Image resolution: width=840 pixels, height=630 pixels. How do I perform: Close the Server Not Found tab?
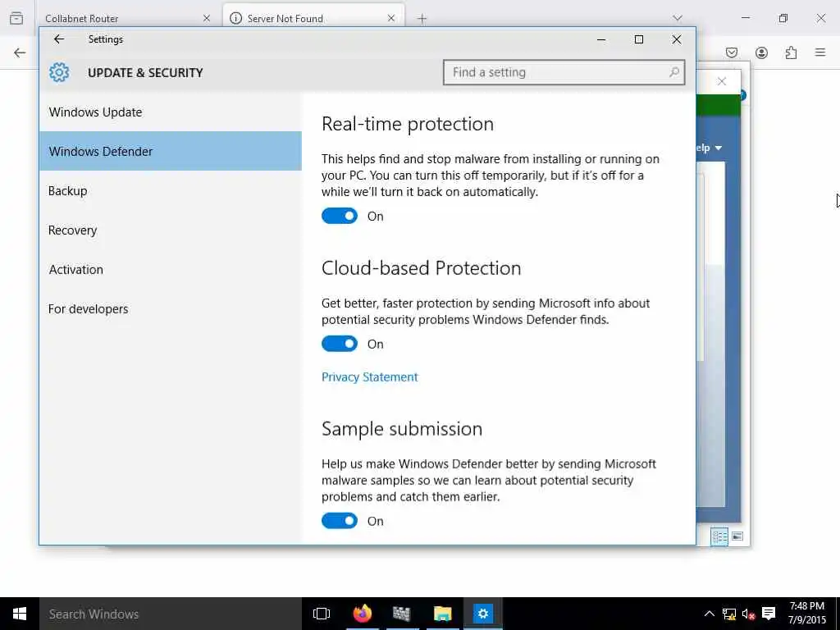(x=391, y=18)
